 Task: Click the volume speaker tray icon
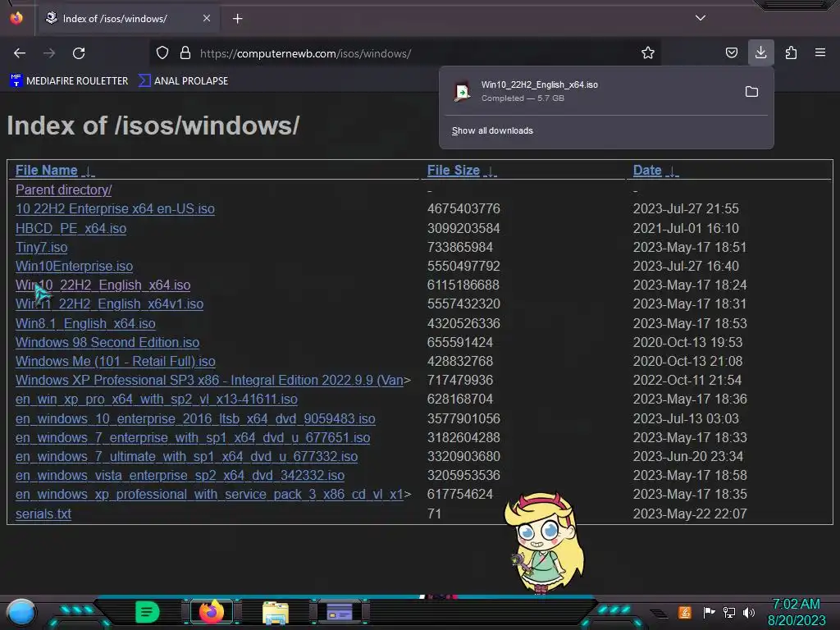click(748, 612)
